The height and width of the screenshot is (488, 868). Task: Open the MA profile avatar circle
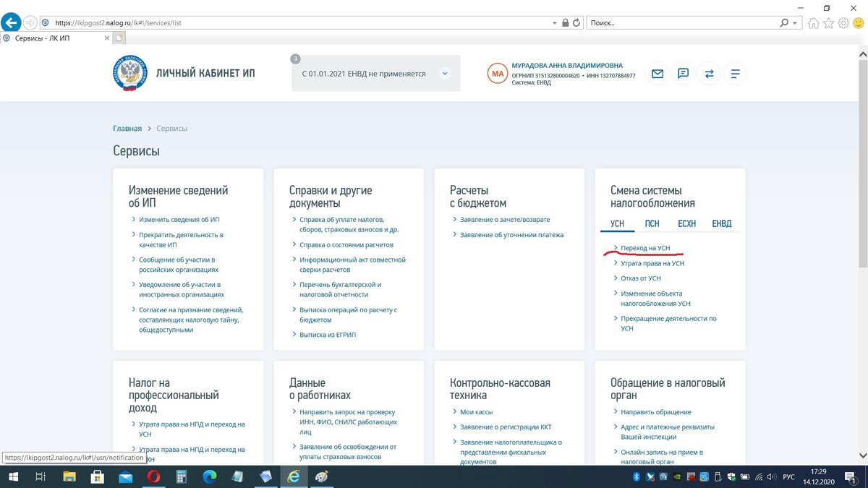(497, 73)
